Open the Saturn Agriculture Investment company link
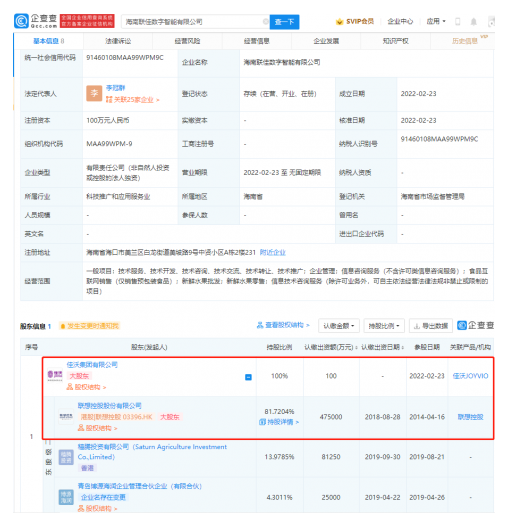 tap(152, 451)
